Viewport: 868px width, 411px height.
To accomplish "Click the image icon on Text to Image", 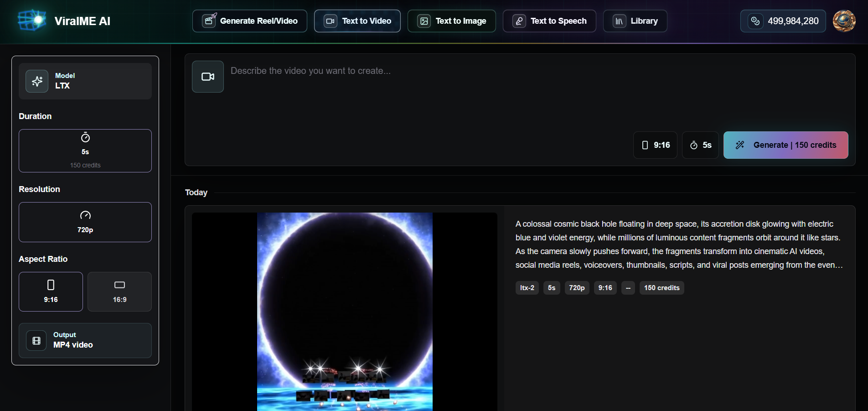I will [x=424, y=21].
